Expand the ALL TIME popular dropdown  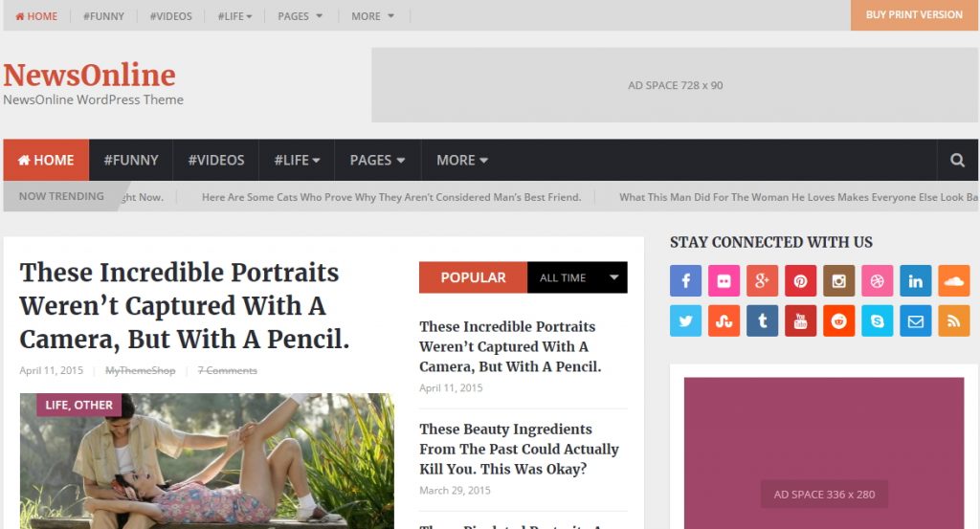577,277
